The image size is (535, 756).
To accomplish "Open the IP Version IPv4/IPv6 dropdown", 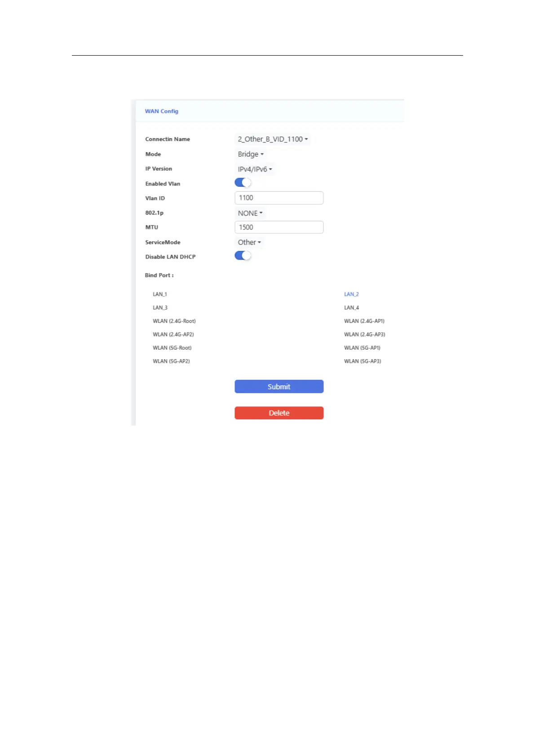I will (x=255, y=169).
